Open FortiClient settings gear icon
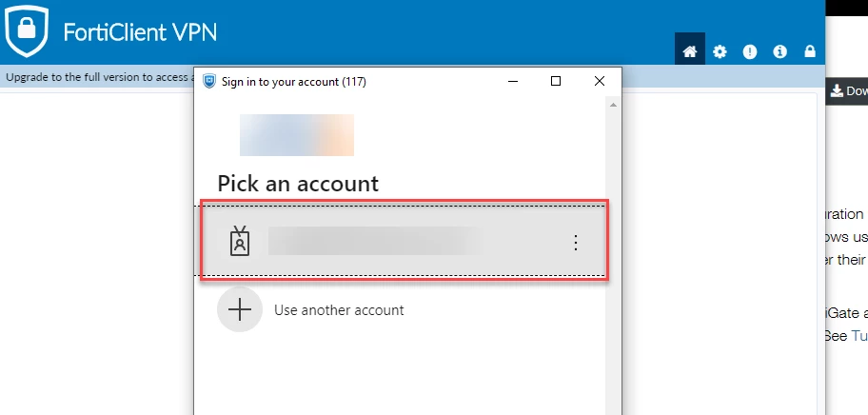Image resolution: width=868 pixels, height=415 pixels. 720,51
